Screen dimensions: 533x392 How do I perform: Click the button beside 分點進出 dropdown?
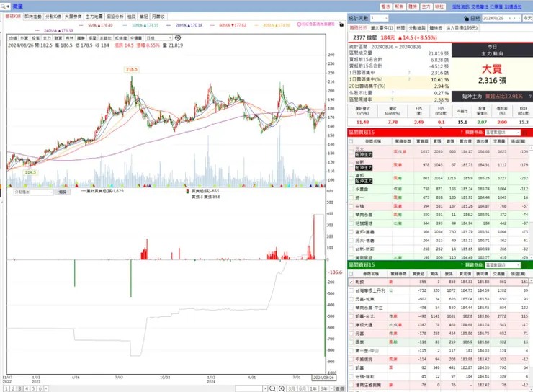point(62,192)
